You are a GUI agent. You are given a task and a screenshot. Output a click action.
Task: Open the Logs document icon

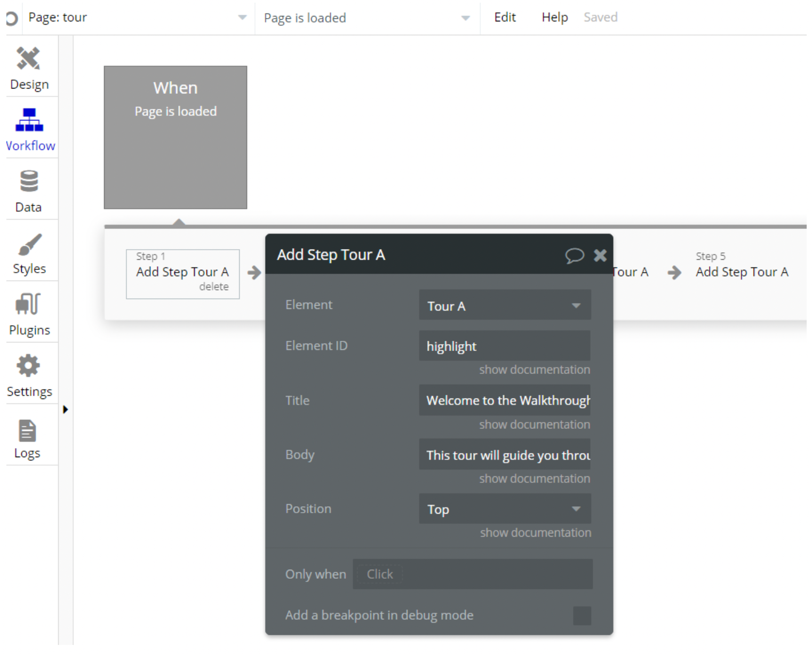pos(27,431)
